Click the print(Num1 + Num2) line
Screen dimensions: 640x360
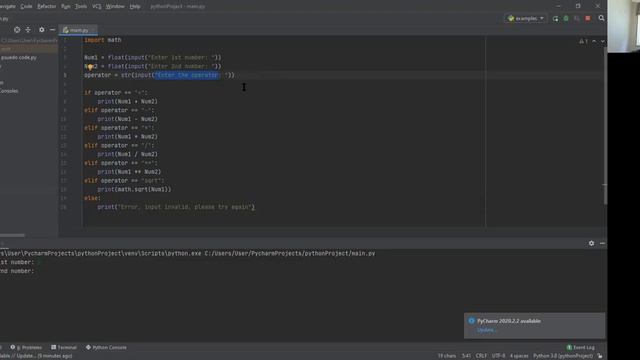(127, 101)
